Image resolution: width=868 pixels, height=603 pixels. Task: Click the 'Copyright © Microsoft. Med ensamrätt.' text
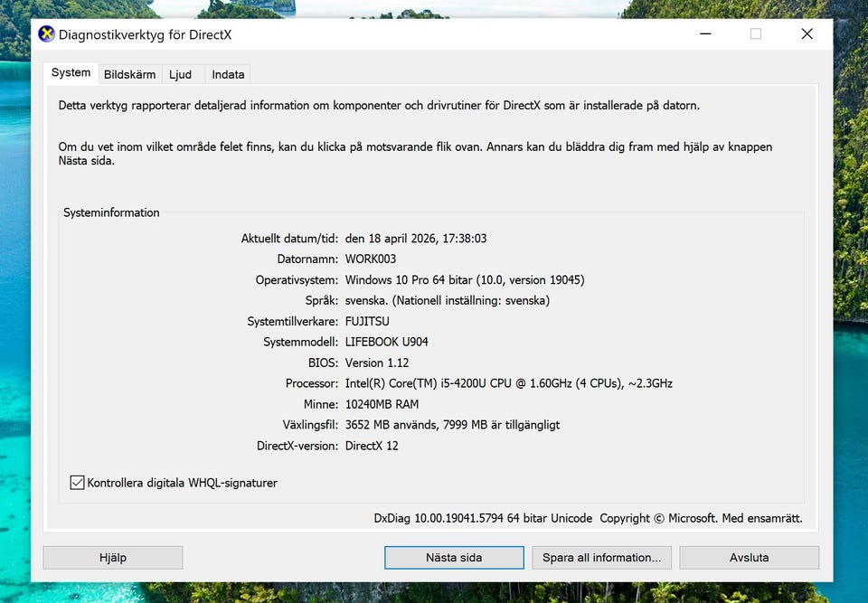pyautogui.click(x=701, y=519)
